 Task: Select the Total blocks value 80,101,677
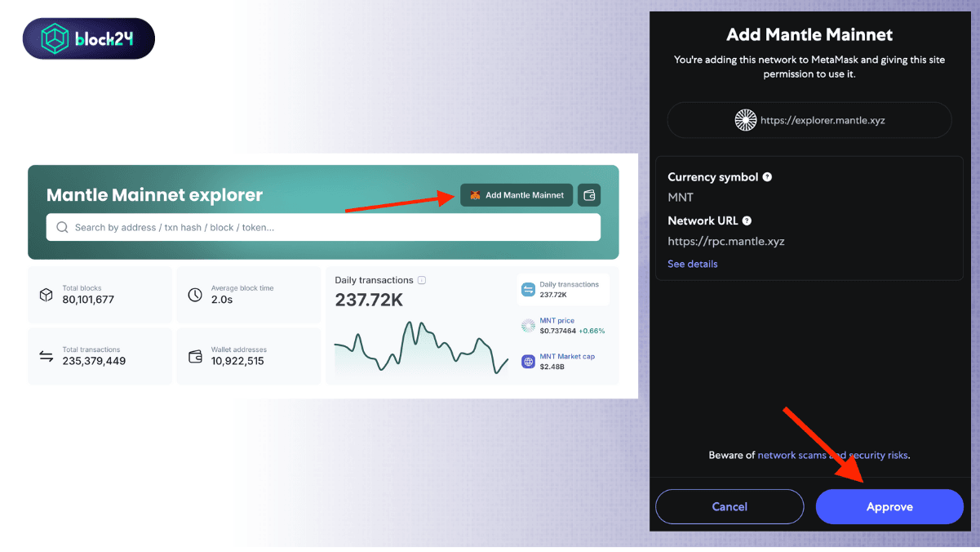tap(88, 300)
